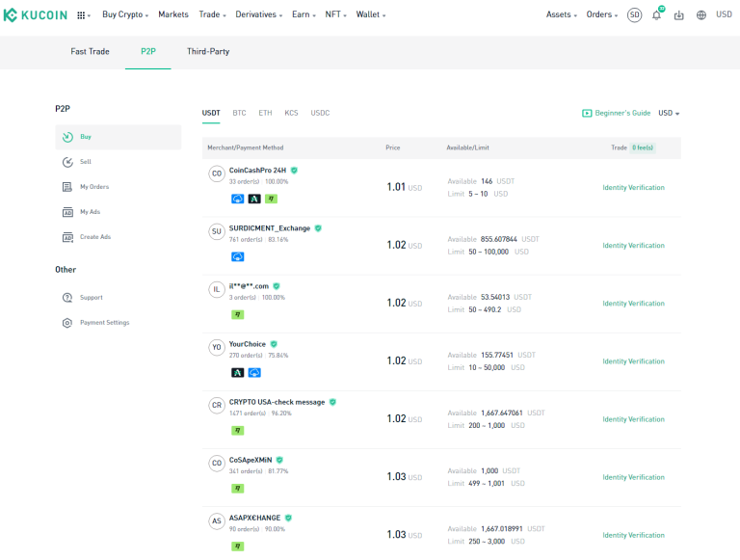Image resolution: width=740 pixels, height=560 pixels.
Task: Open the apps grid icon beside logo
Action: point(81,15)
